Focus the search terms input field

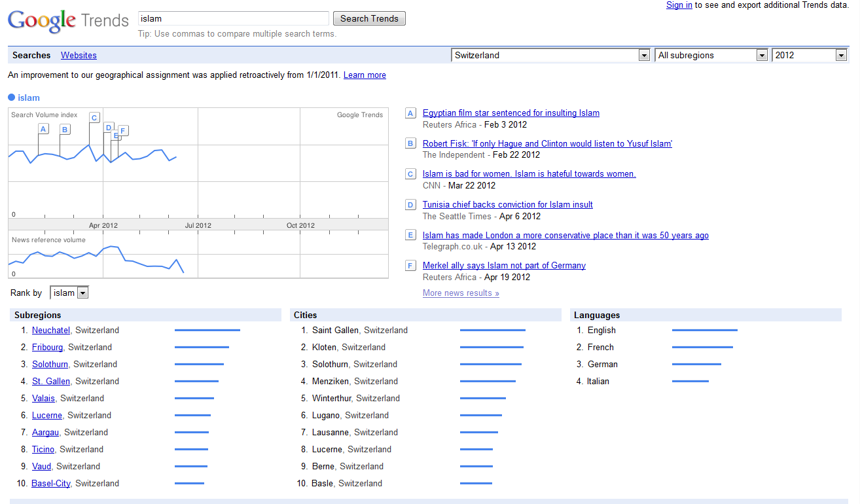234,18
